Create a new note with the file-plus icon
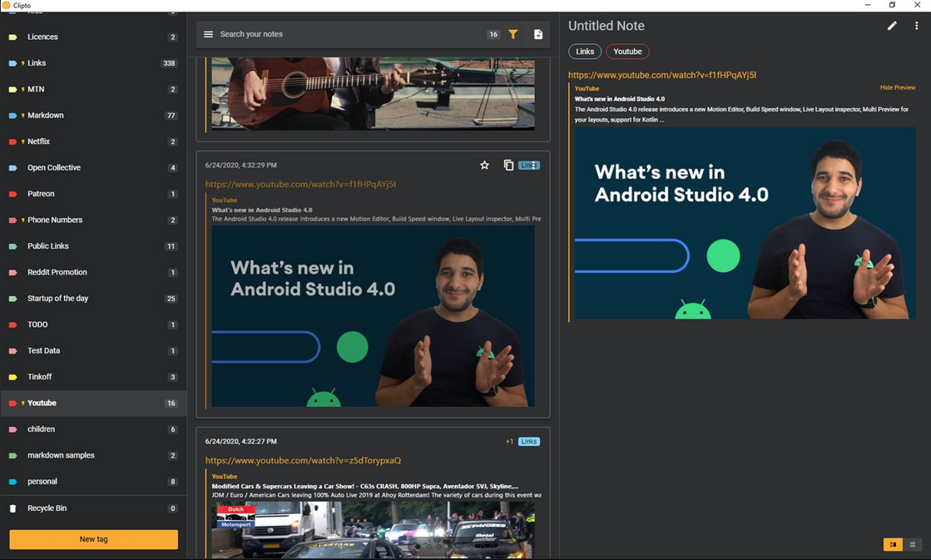 tap(538, 34)
